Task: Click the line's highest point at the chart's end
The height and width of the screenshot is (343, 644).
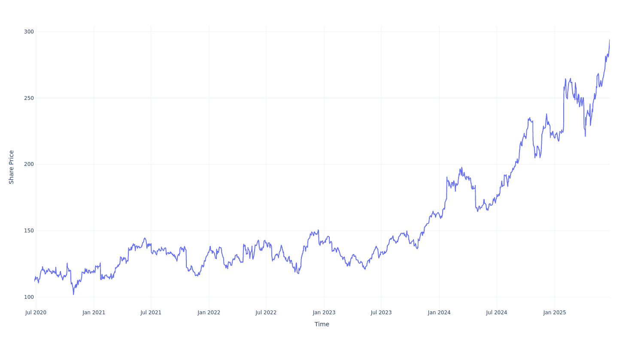Action: (609, 40)
